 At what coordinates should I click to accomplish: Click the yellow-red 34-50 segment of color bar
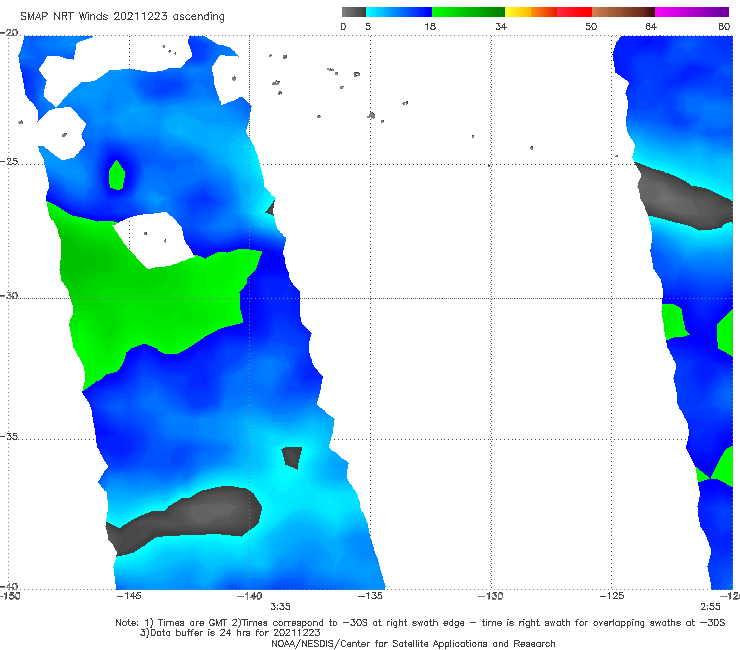tap(548, 12)
